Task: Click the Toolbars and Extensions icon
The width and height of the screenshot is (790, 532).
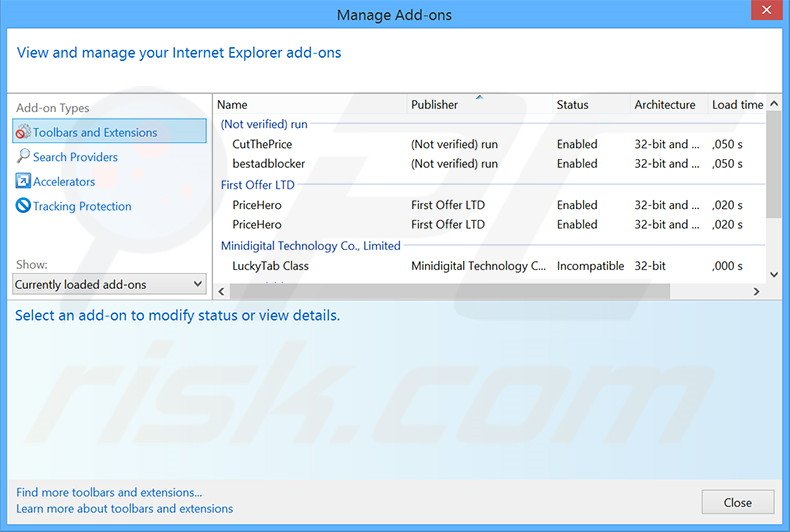Action: point(23,132)
